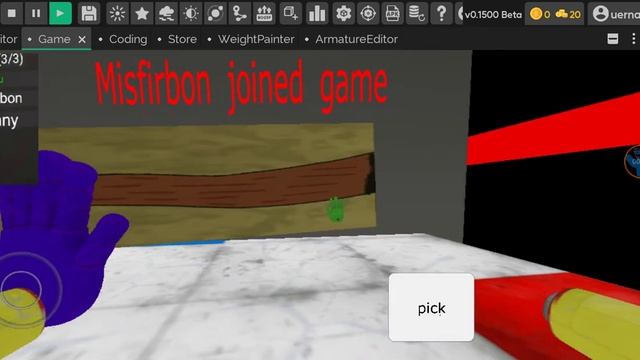640x360 pixels.
Task: Open the user account profile button
Action: click(x=614, y=13)
